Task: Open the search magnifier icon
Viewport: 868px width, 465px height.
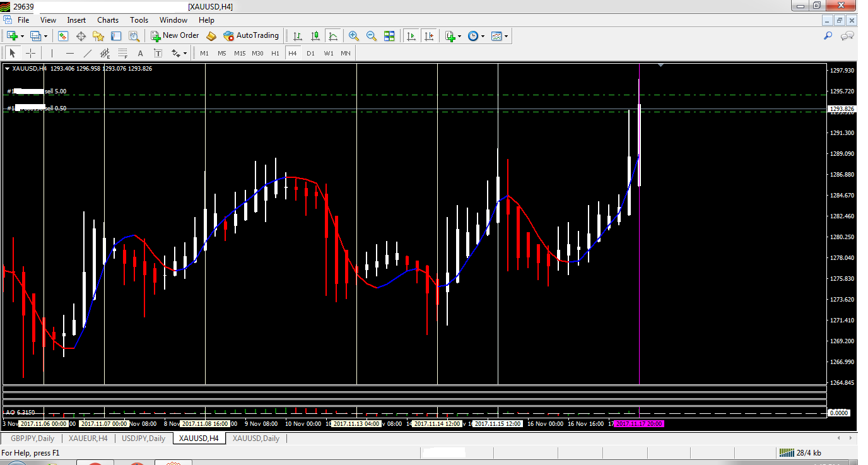Action: (x=828, y=36)
